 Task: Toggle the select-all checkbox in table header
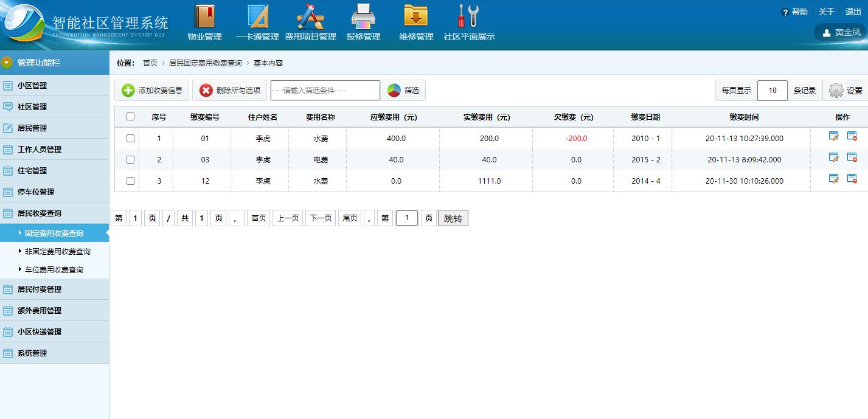coord(130,116)
